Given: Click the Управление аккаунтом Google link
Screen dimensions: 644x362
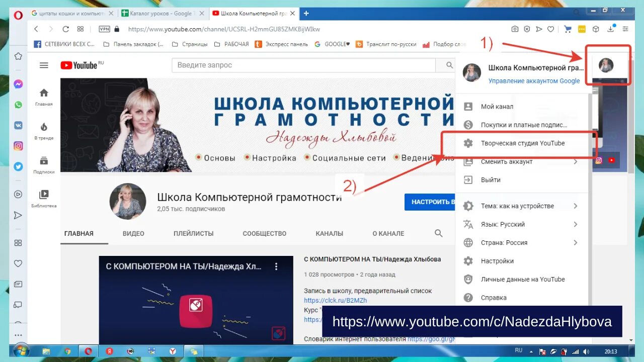Looking at the screenshot, I should (x=534, y=81).
